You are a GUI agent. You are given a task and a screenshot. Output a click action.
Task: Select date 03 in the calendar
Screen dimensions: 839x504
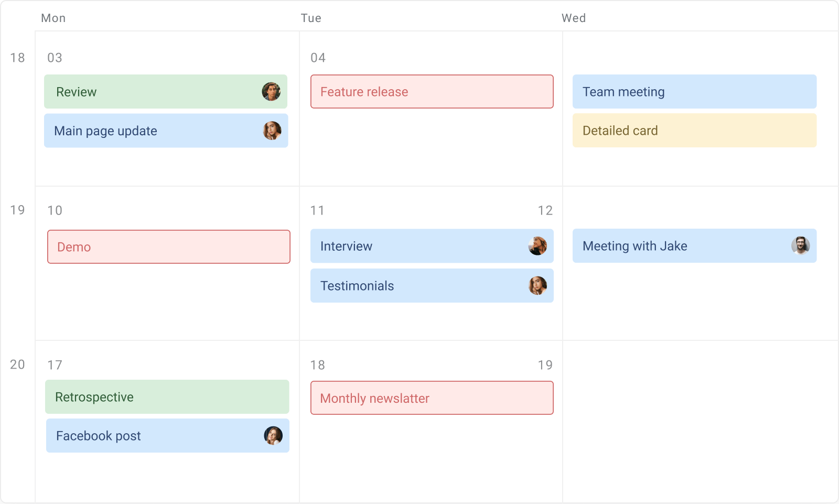[x=54, y=58]
